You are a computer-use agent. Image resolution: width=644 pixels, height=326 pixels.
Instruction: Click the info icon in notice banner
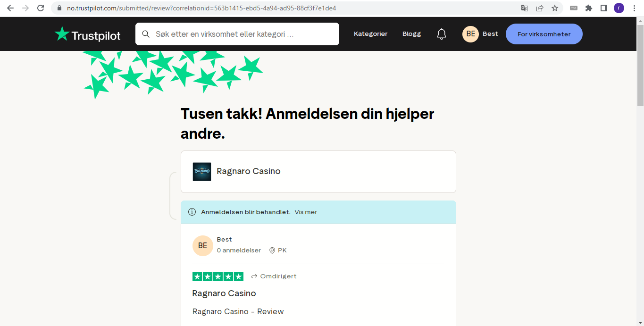click(x=192, y=212)
